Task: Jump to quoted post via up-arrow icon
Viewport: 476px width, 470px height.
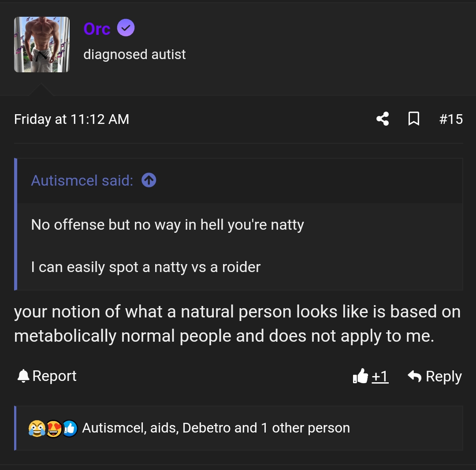Action: [x=149, y=180]
